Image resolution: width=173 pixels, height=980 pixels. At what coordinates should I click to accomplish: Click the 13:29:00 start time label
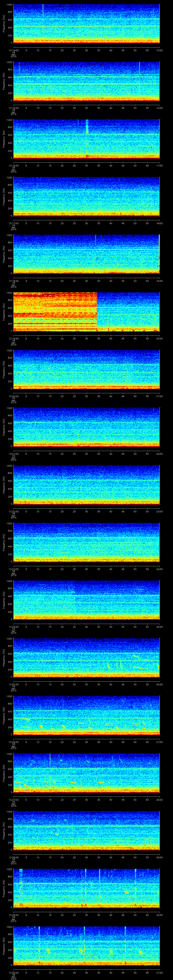pos(13,915)
